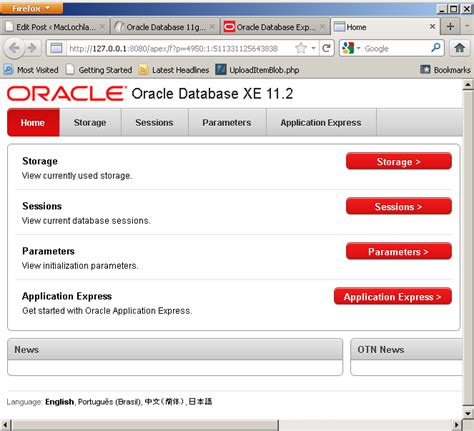Image resolution: width=474 pixels, height=431 pixels.
Task: Click 'Get started with Oracle Application Express.' text
Action: click(107, 311)
